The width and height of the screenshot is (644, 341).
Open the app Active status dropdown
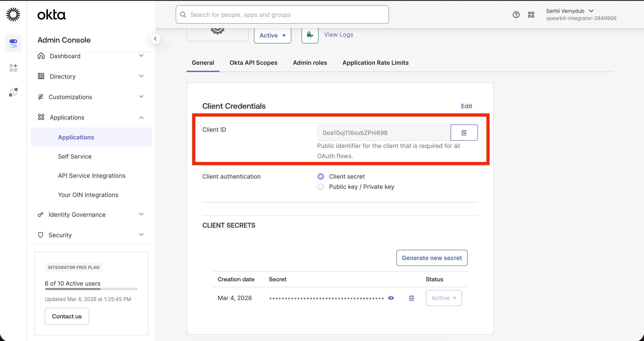point(273,35)
